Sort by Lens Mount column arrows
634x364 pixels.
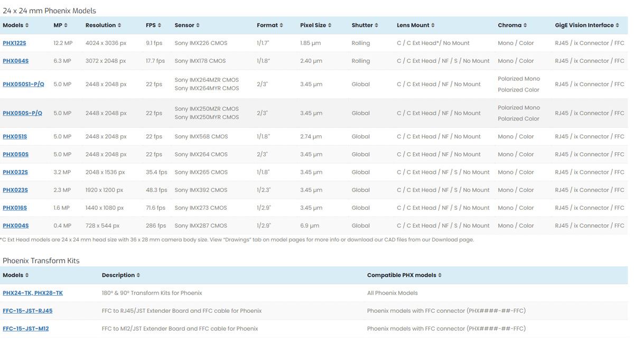click(433, 25)
